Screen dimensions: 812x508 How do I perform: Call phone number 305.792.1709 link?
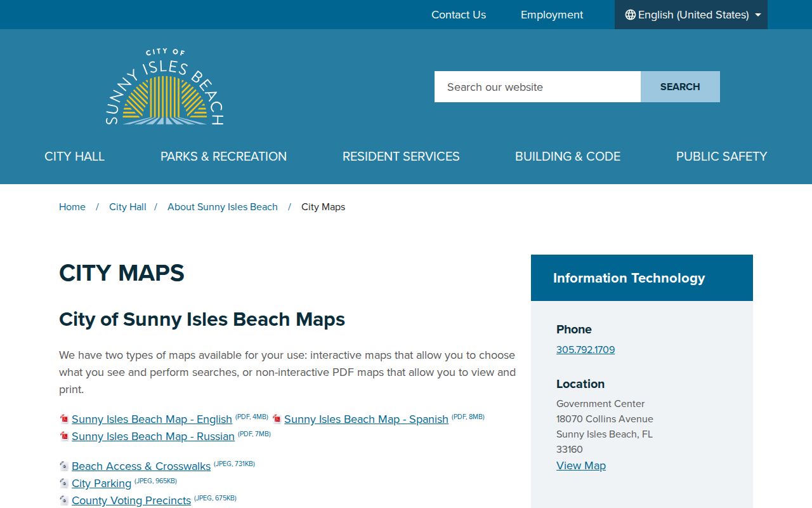586,349
